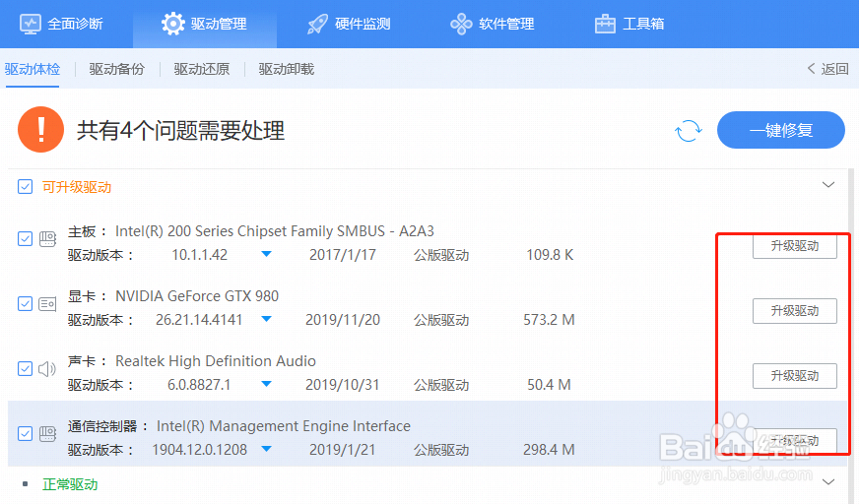The width and height of the screenshot is (859, 504).
Task: Click the Realtek High Definition Audio name
Action: [216, 361]
